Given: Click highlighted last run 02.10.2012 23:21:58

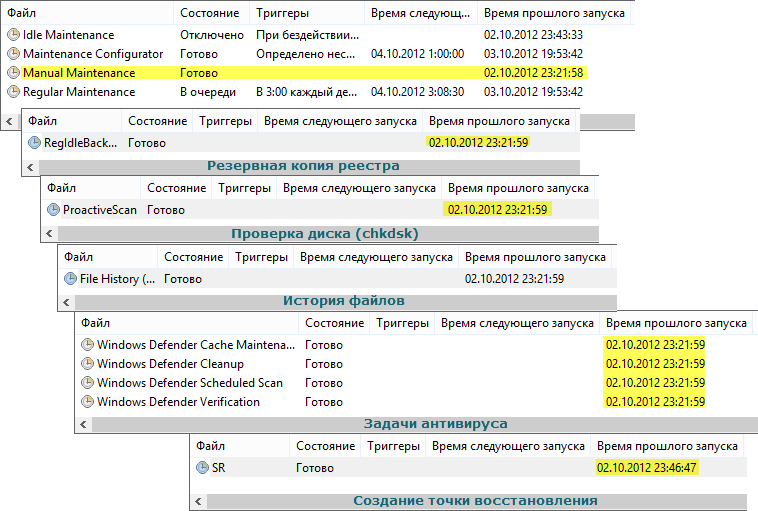Looking at the screenshot, I should (533, 73).
